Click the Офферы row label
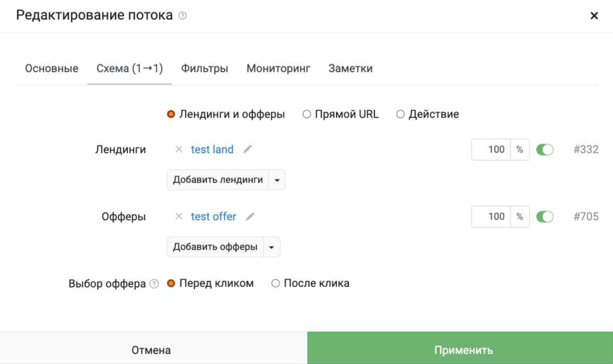613x364 pixels. tap(123, 217)
